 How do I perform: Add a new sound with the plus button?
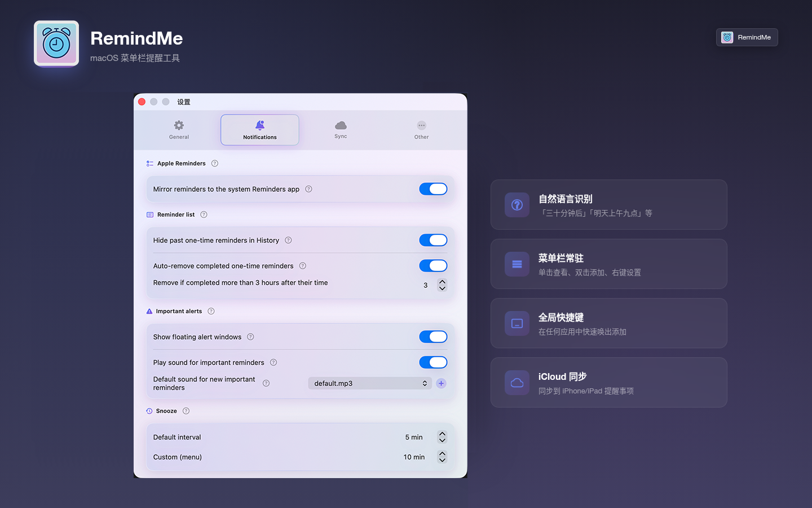(x=442, y=383)
